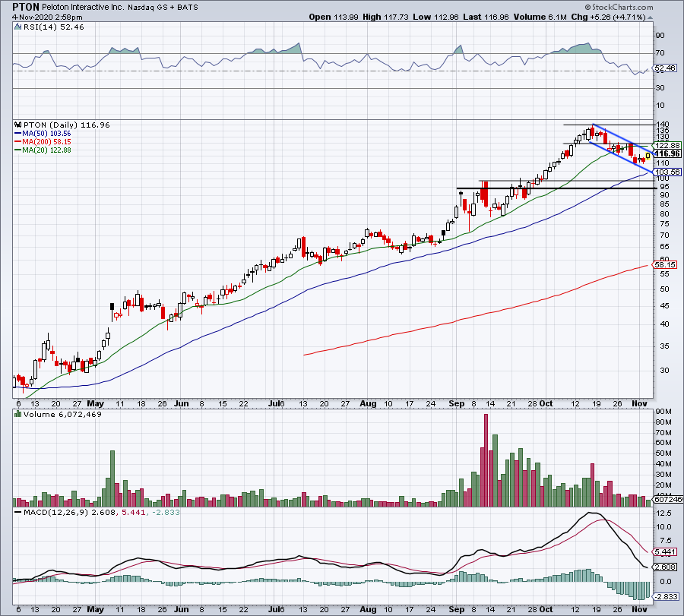Click the 12.5 label on MACD axis
Viewport: 684px width, 616px height.
[663, 513]
